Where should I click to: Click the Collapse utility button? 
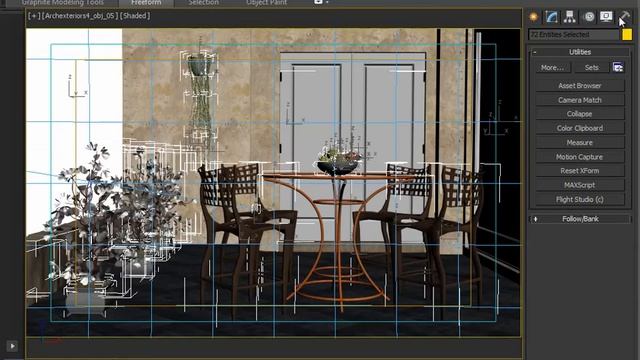pyautogui.click(x=580, y=114)
